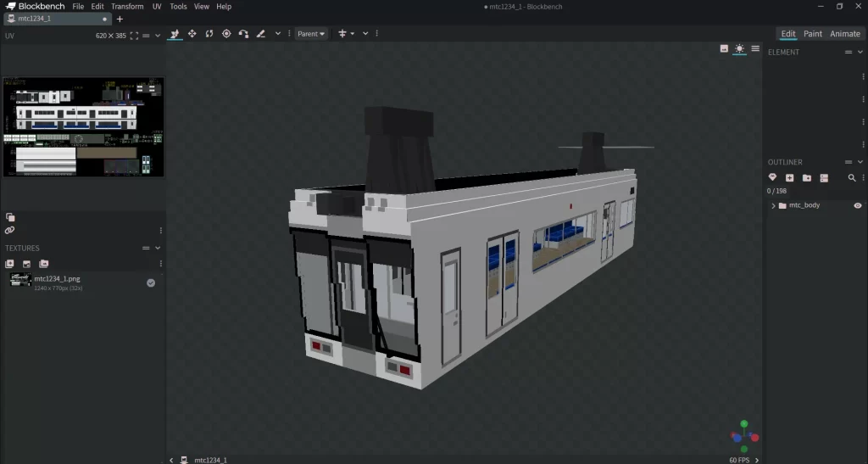Viewport: 868px width, 464px height.
Task: Open the Parent transform space dropdown
Action: click(311, 34)
